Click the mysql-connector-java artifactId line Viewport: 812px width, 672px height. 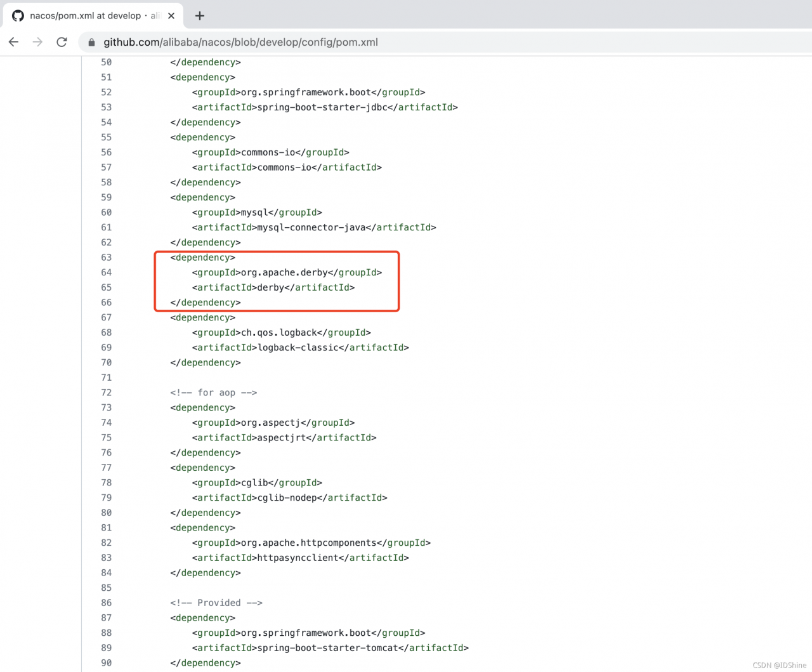pyautogui.click(x=314, y=227)
